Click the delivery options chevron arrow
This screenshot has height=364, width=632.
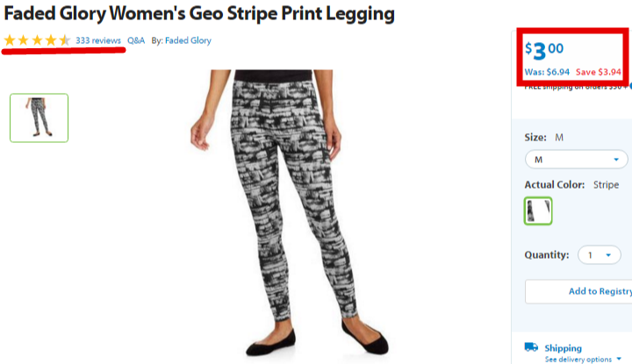click(619, 359)
